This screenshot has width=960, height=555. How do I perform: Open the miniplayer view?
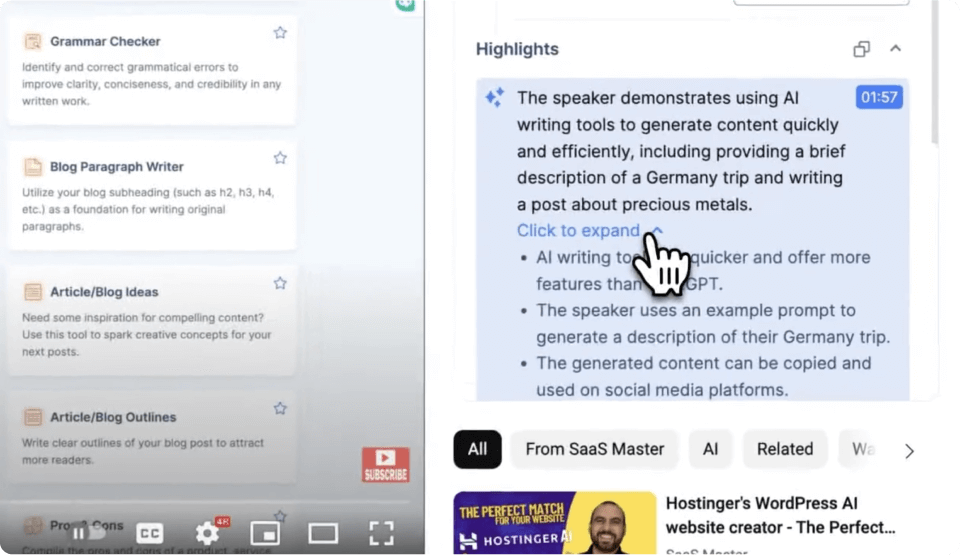(264, 532)
